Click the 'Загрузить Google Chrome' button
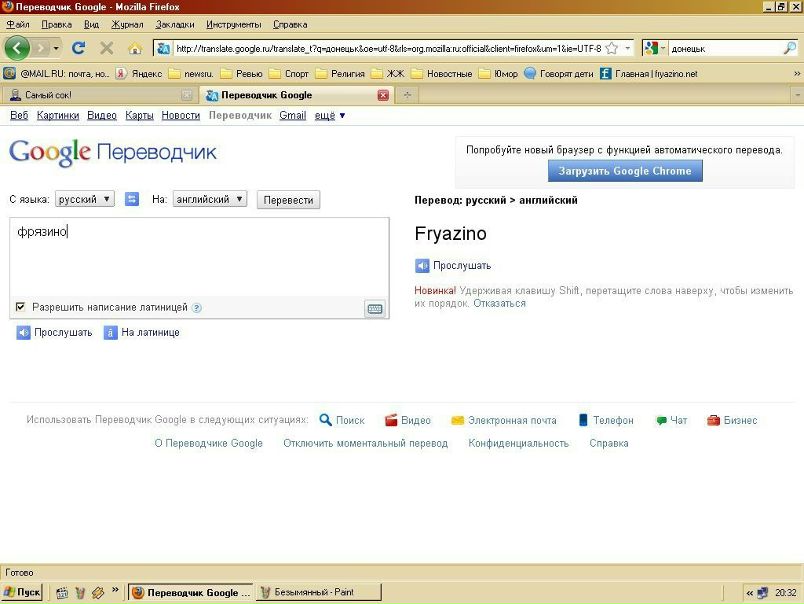 pyautogui.click(x=625, y=171)
